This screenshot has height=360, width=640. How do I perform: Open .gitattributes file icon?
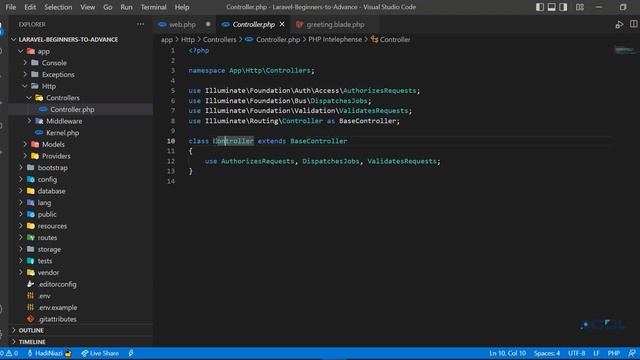[x=31, y=319]
